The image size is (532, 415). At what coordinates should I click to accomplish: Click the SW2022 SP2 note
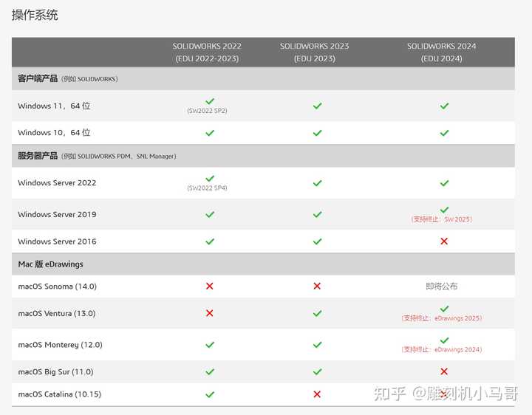[208, 111]
